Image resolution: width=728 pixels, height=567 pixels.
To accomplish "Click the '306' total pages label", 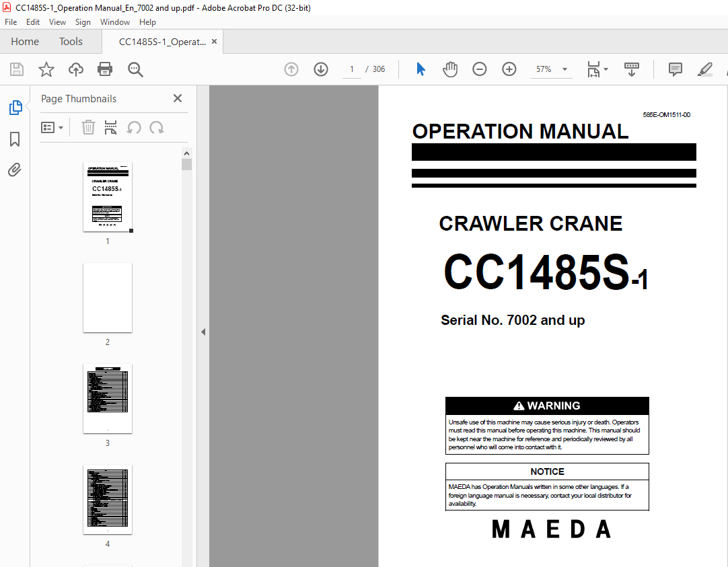I will 378,69.
